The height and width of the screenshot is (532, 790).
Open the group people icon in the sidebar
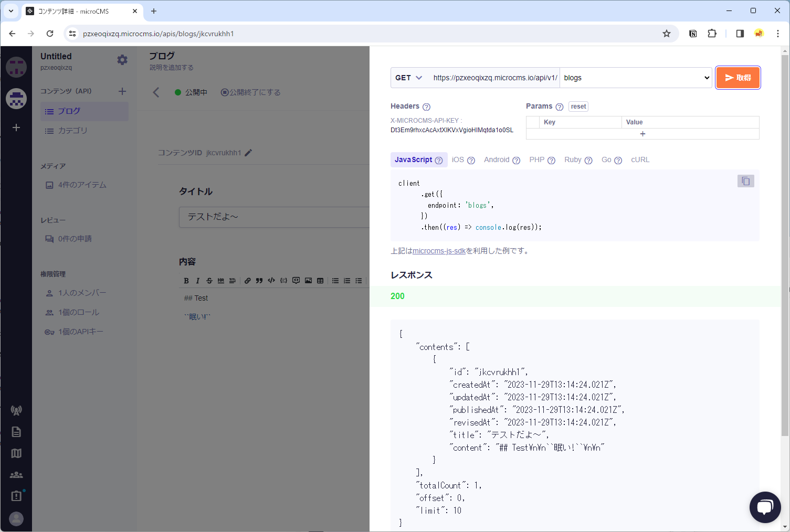click(x=16, y=475)
